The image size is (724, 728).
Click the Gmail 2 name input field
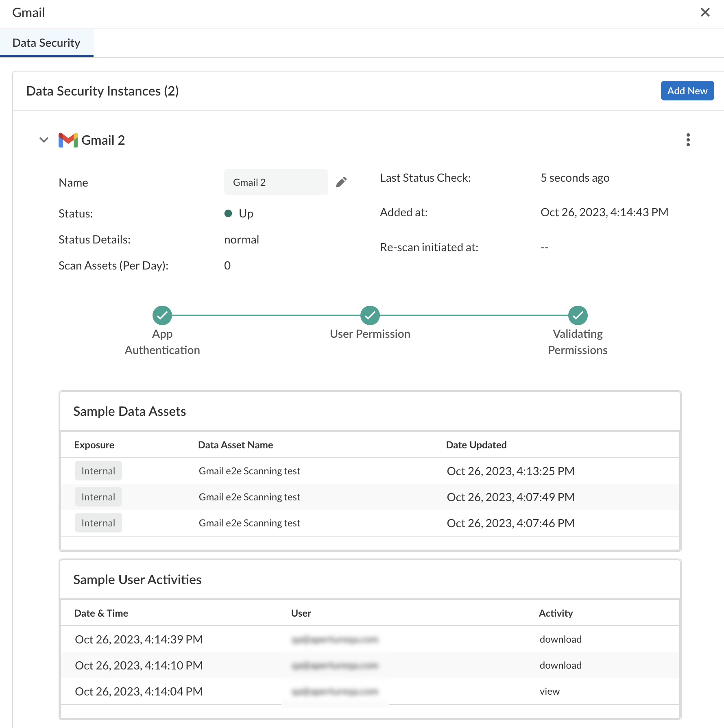276,182
